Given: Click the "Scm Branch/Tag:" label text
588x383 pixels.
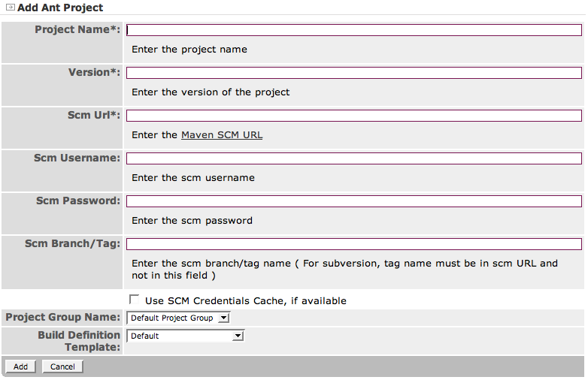Looking at the screenshot, I should pos(72,243).
